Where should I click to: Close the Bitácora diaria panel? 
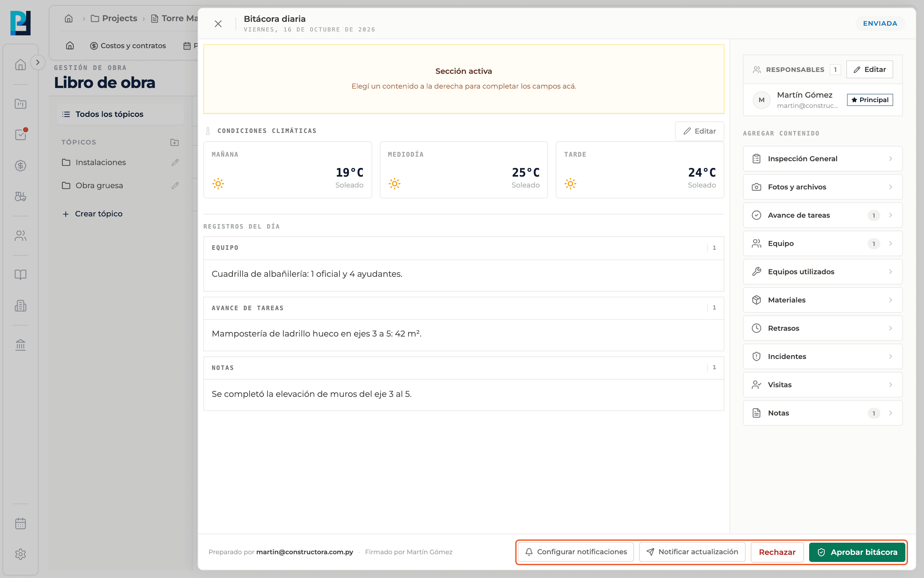[x=218, y=24]
